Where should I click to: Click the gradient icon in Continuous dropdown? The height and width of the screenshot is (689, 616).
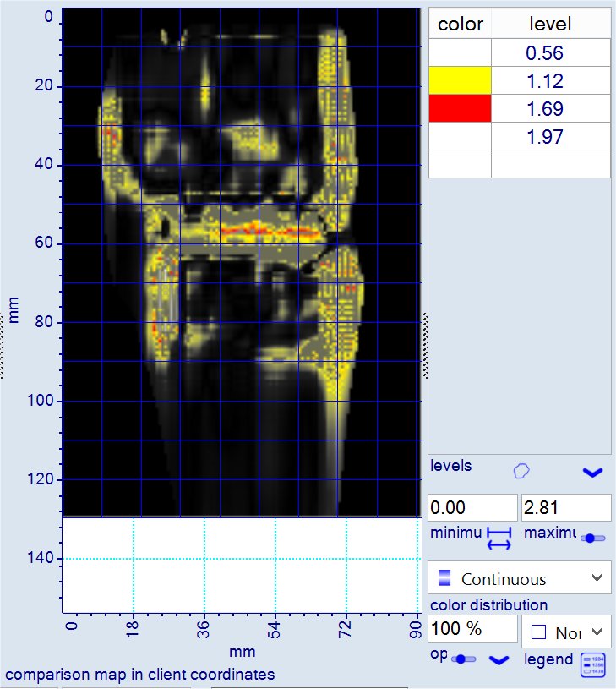coord(444,579)
